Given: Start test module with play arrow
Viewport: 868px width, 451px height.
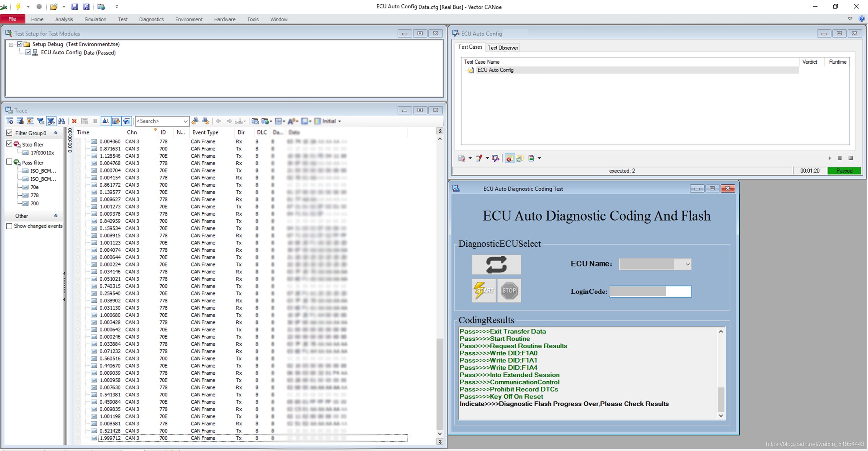Looking at the screenshot, I should [830, 158].
